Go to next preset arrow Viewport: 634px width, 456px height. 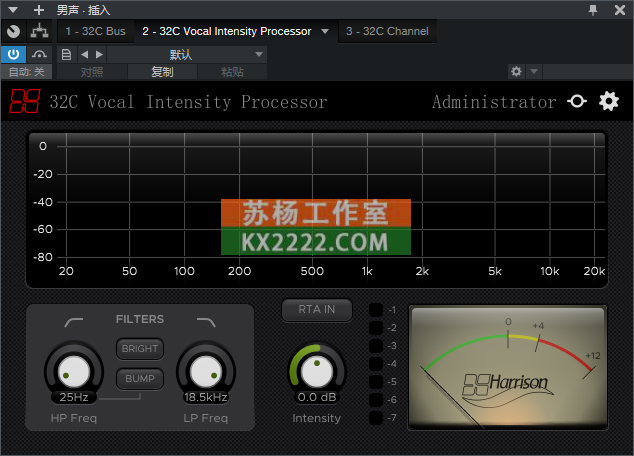click(99, 54)
